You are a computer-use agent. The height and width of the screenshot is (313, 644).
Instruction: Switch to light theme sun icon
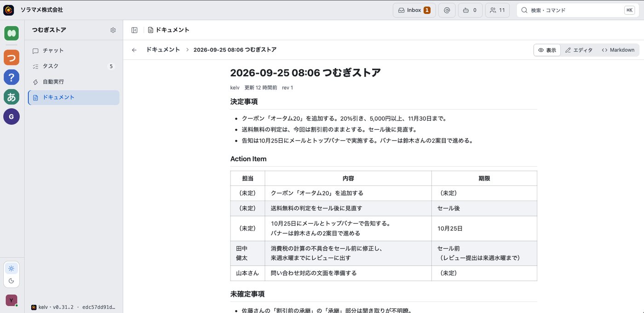11,268
